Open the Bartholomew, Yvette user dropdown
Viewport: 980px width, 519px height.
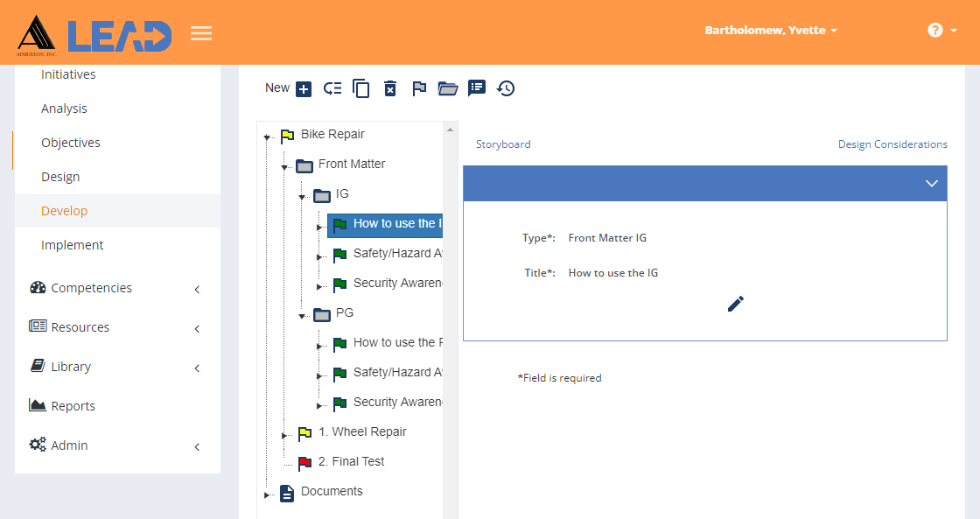pos(771,31)
